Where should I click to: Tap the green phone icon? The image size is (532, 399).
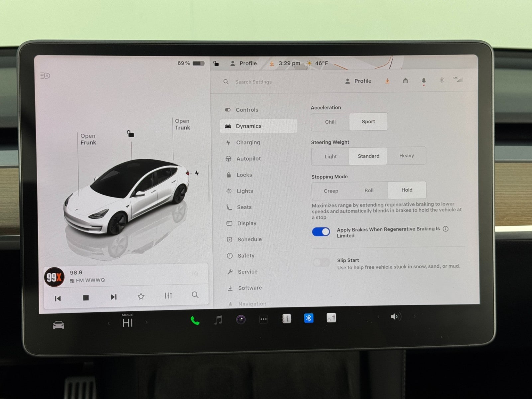195,321
